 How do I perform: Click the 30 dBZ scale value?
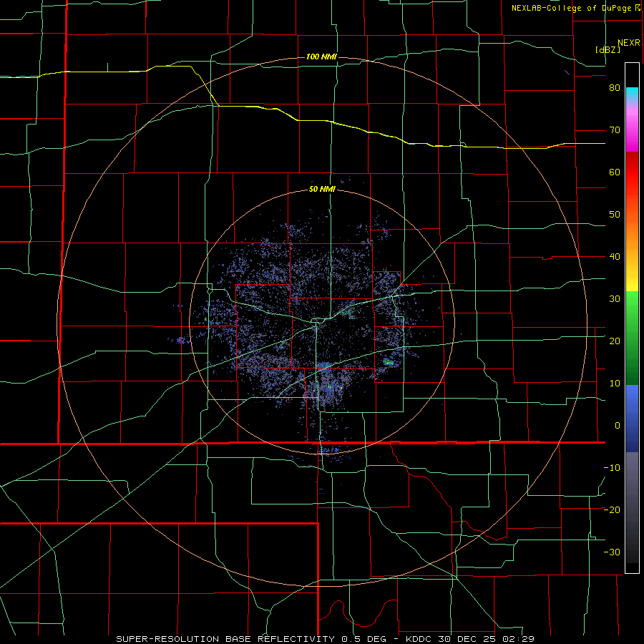click(x=615, y=299)
